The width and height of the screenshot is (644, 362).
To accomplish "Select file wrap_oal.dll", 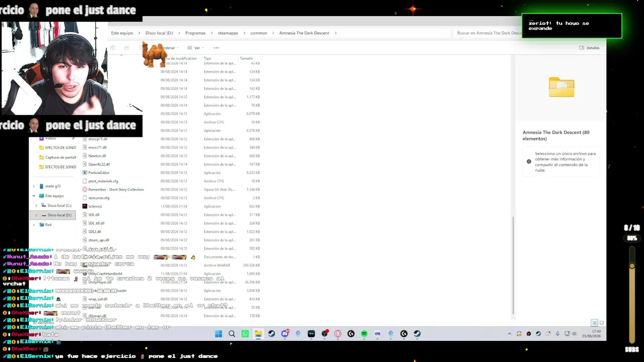I will point(98,299).
